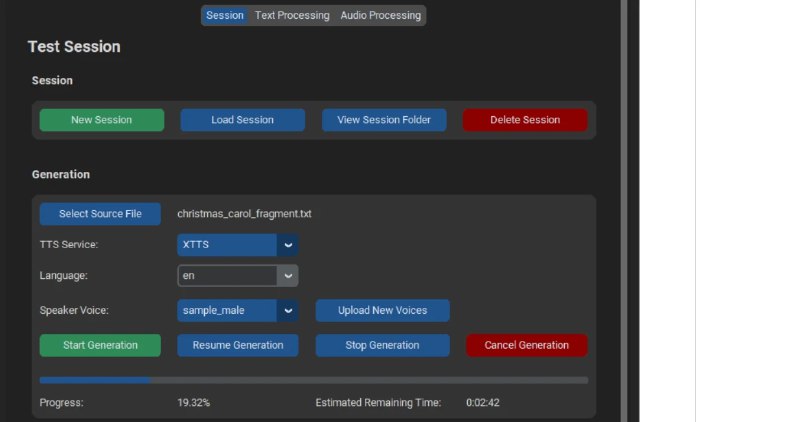Click the vertical scrollbar beside the panel
This screenshot has height=422, width=800.
(x=624, y=200)
